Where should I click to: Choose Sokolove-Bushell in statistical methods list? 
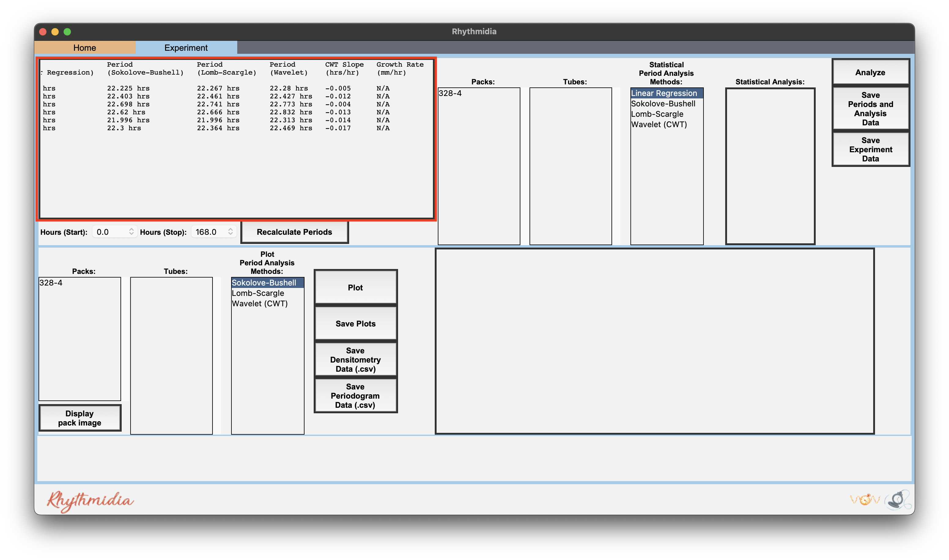click(667, 104)
